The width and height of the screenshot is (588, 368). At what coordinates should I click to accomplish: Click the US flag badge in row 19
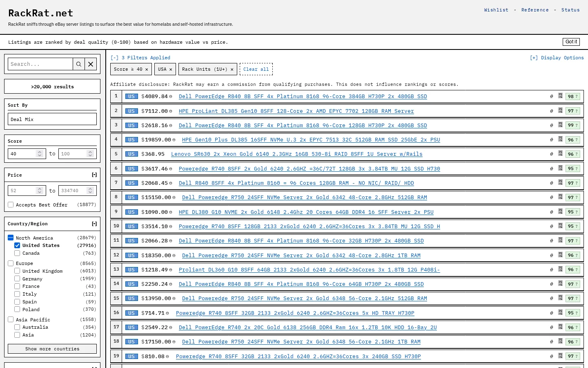point(131,356)
